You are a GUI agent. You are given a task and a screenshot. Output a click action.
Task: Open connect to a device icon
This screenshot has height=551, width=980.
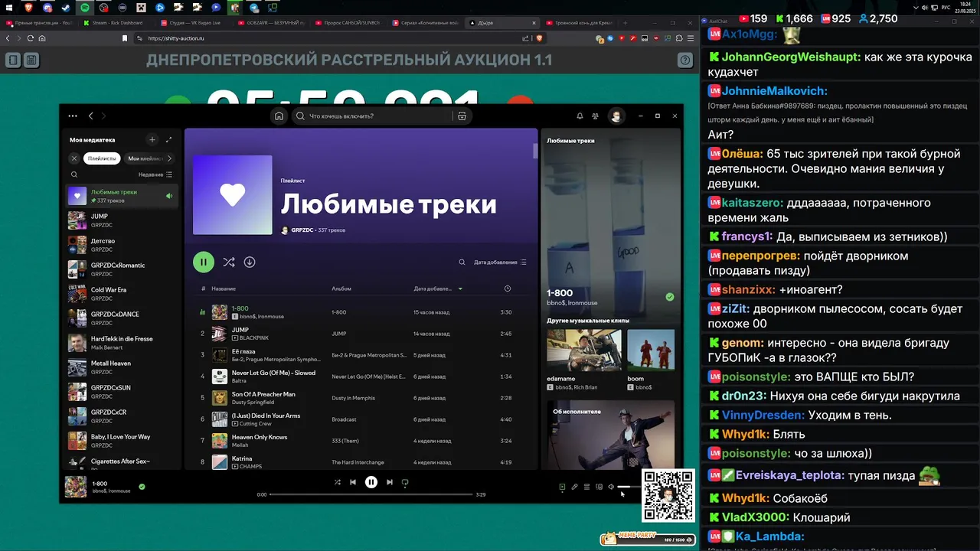click(599, 487)
